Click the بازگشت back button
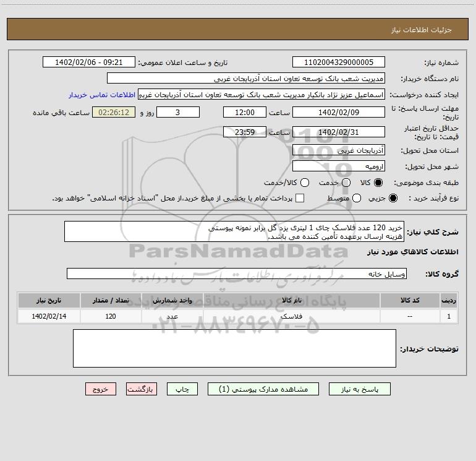 pyautogui.click(x=142, y=389)
